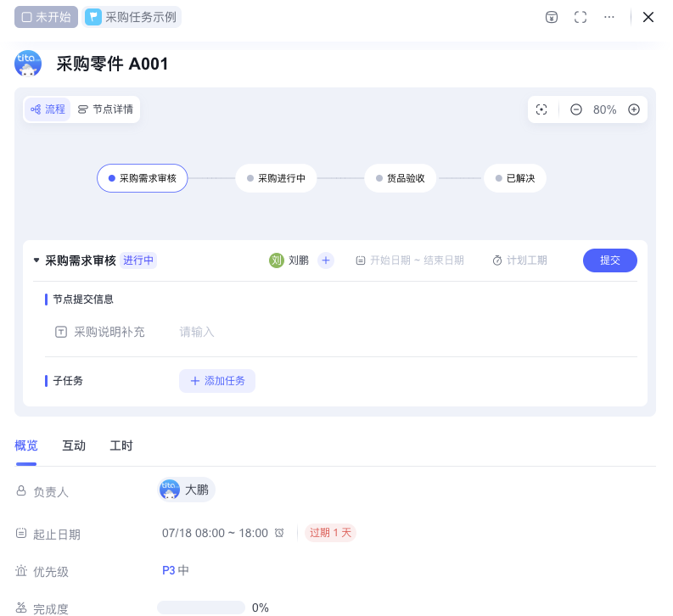The image size is (673, 616).
Task: Open the more options ellipsis menu
Action: [609, 17]
